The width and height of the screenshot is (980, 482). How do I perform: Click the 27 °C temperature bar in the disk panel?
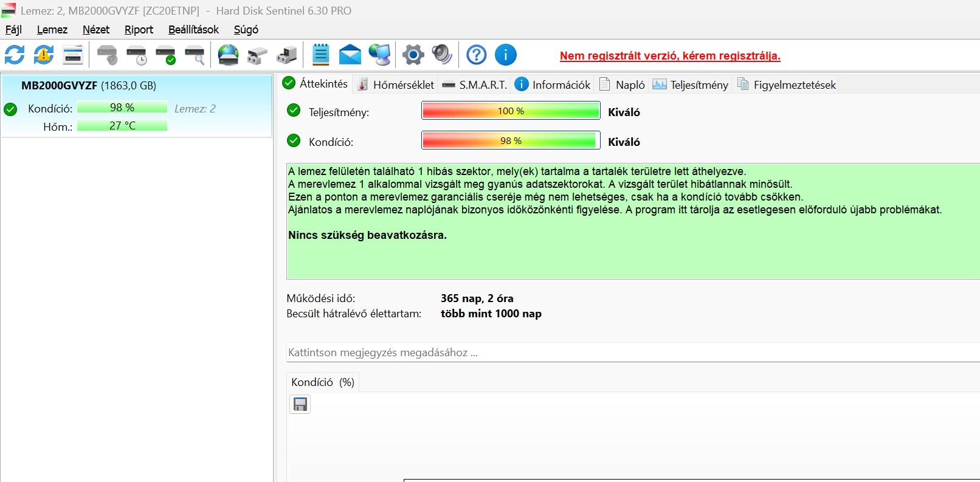(122, 126)
